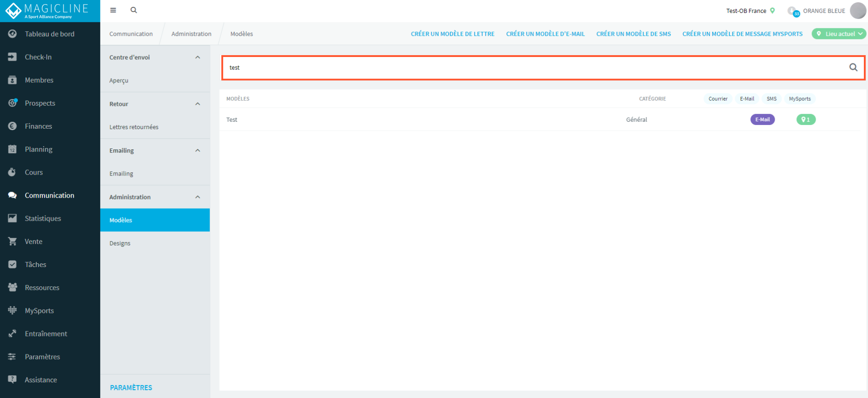The height and width of the screenshot is (398, 868).
Task: Collapse the Emailing section chevron
Action: click(198, 150)
